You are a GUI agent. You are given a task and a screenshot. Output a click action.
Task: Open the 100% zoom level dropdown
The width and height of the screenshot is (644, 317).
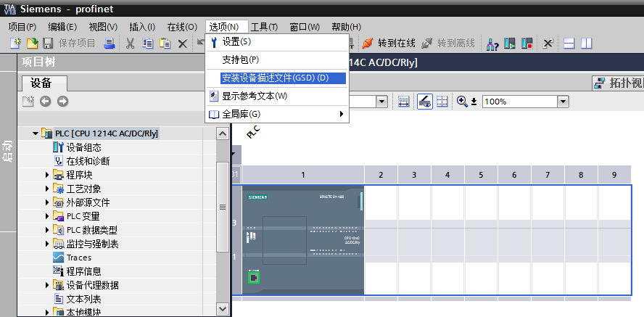point(563,102)
